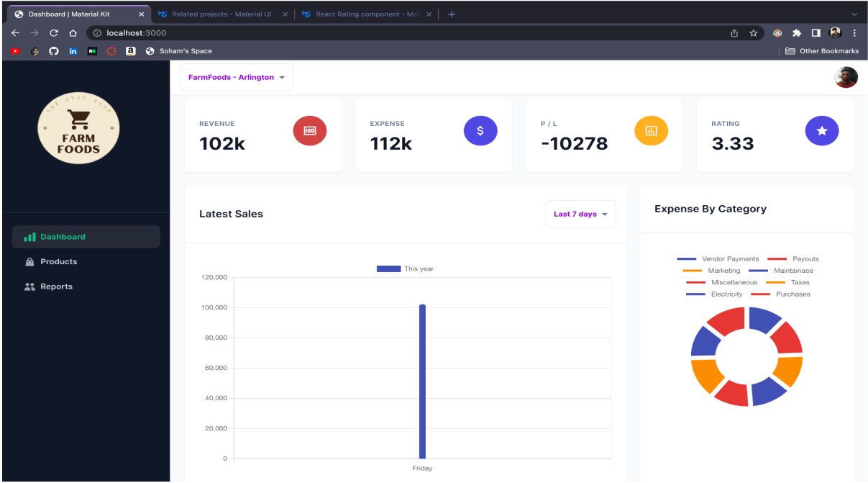Expand the tab search chevron
This screenshot has height=483, width=868.
[854, 14]
